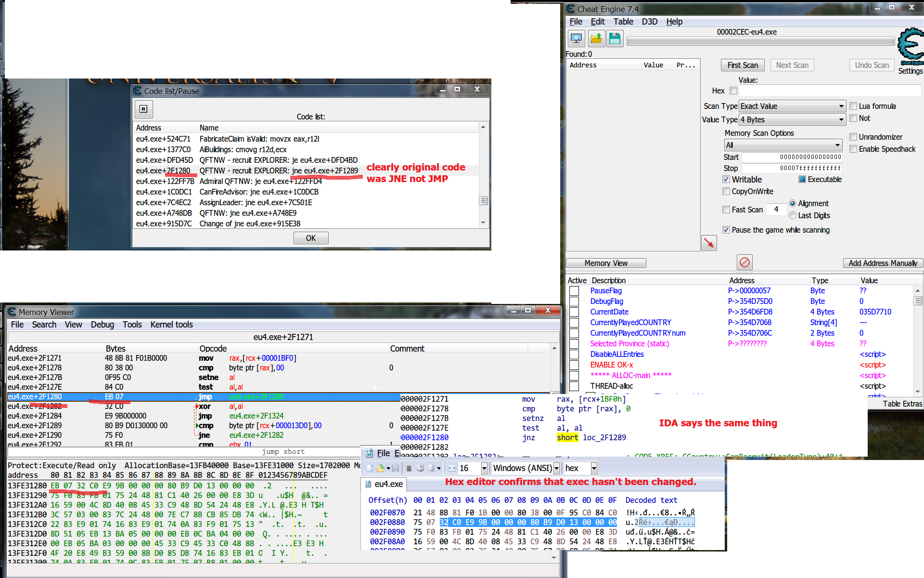
Task: Click the new file icon in hex editor
Action: coord(370,468)
